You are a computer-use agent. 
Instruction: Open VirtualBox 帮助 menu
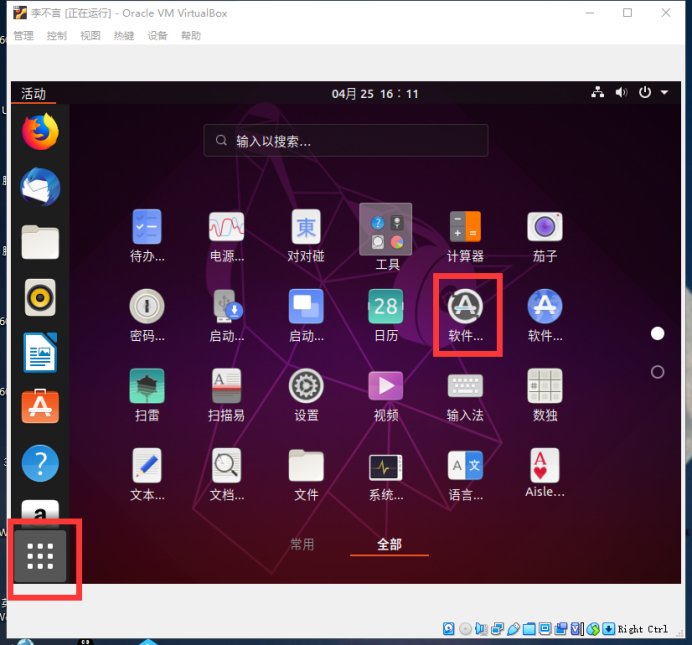click(191, 36)
